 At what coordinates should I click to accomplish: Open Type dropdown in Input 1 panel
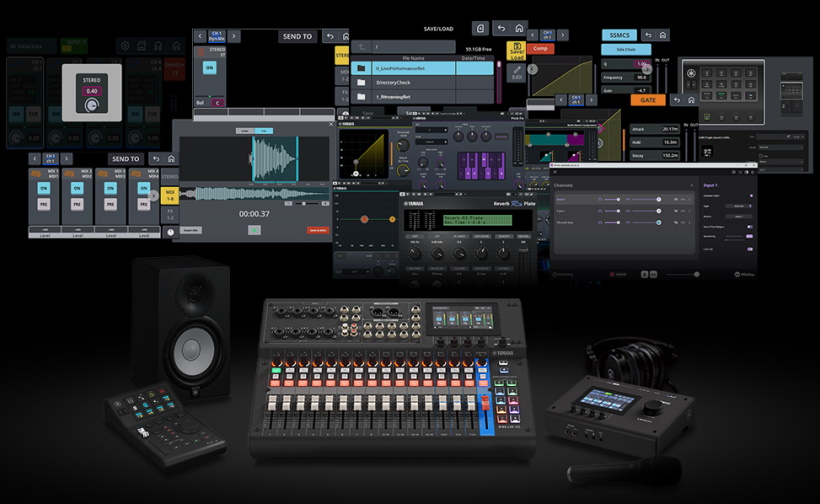(738, 206)
